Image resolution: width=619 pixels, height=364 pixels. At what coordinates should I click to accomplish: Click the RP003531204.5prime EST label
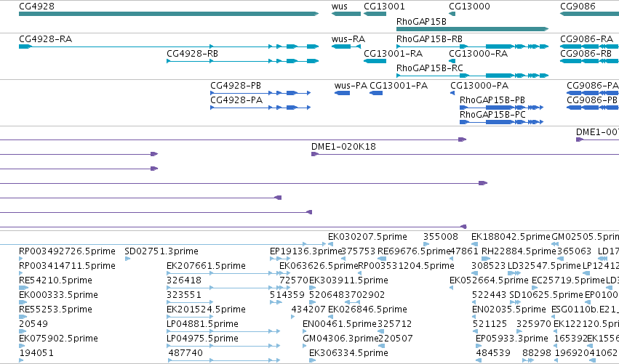click(x=406, y=266)
